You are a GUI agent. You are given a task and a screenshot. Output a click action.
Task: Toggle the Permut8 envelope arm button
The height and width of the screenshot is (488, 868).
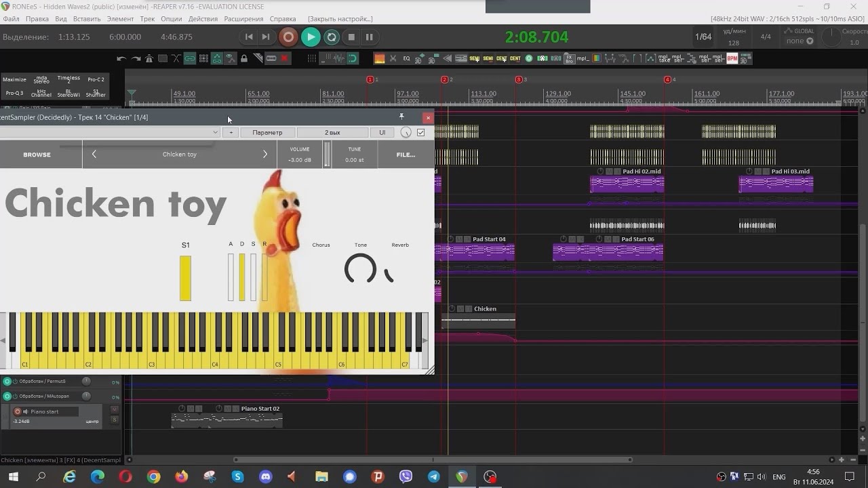pyautogui.click(x=7, y=382)
